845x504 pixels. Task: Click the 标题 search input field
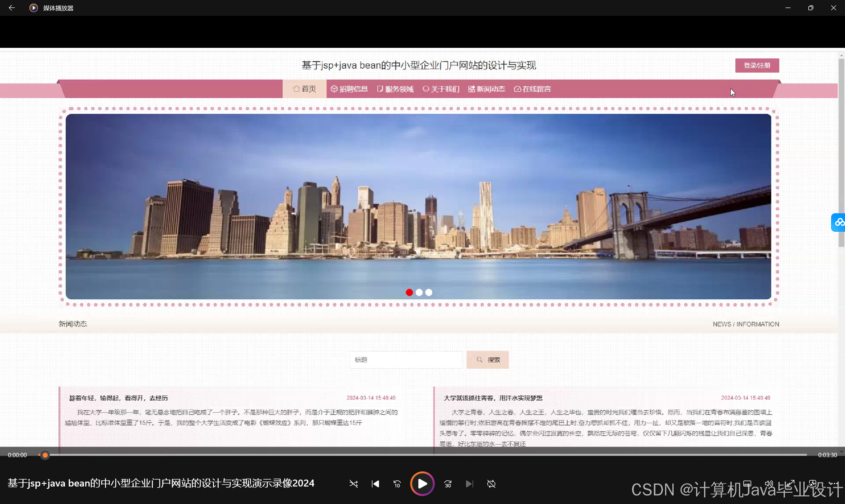click(406, 360)
